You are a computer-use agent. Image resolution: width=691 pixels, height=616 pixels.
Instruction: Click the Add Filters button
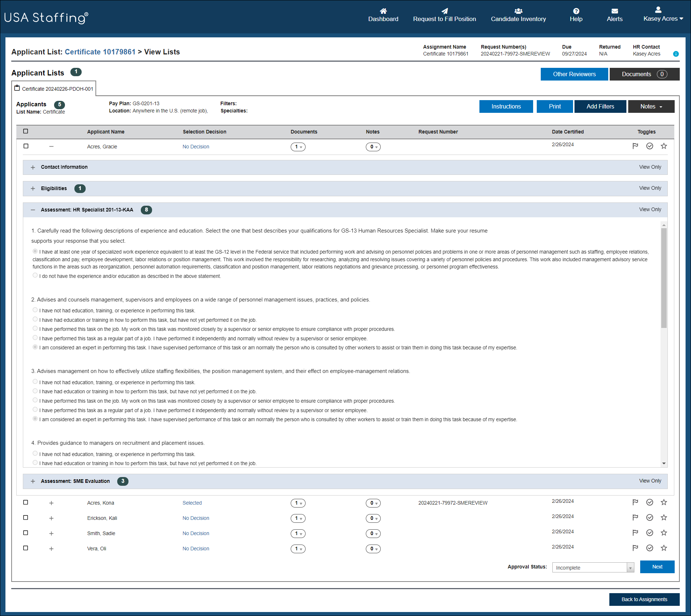(600, 106)
